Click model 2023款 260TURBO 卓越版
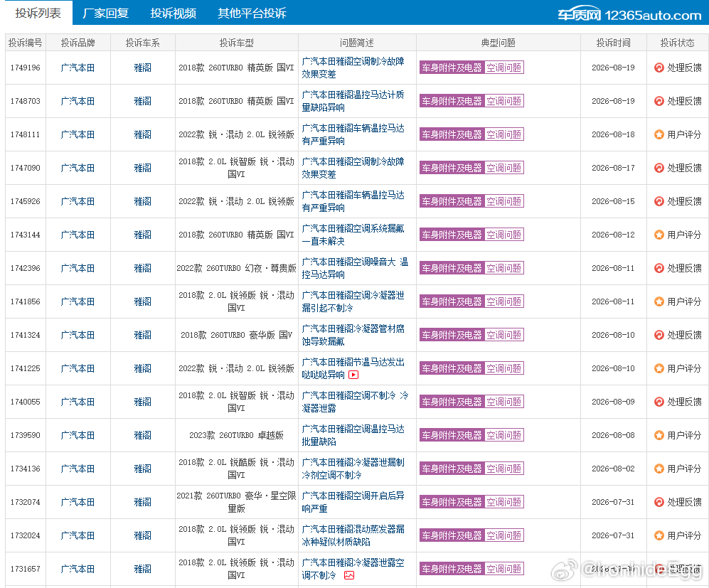709x588 pixels. (x=237, y=436)
